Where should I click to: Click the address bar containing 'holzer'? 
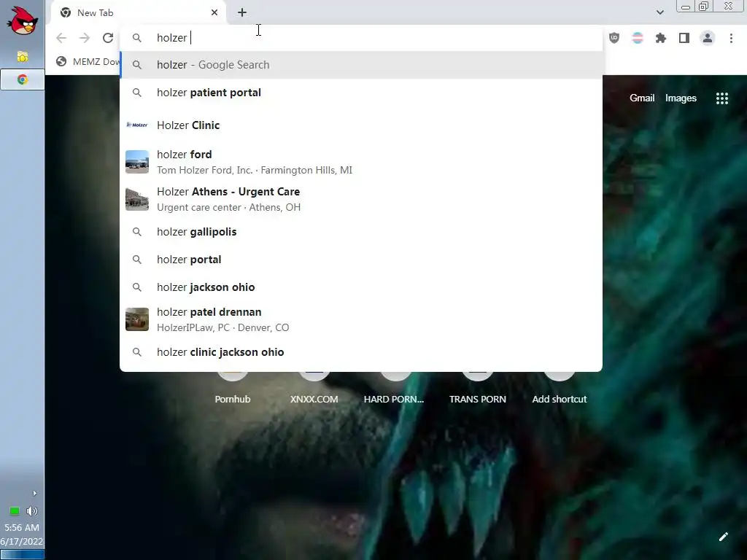pyautogui.click(x=361, y=38)
